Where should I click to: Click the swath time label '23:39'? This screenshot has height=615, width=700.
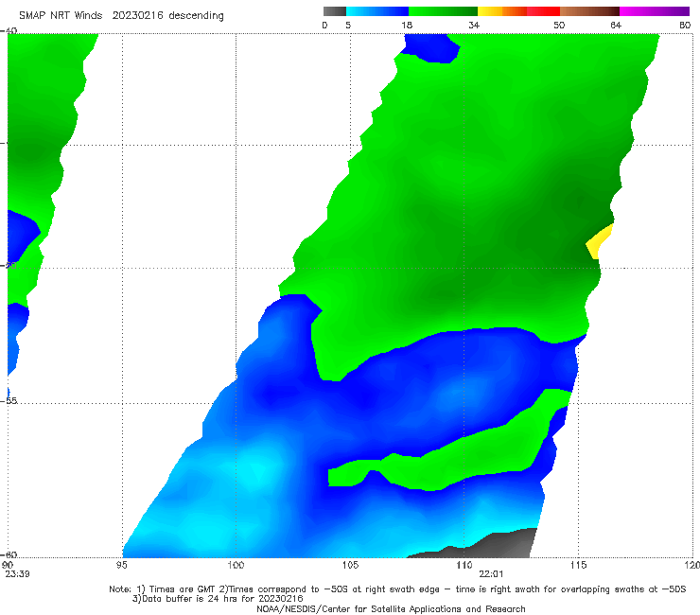[x=17, y=574]
